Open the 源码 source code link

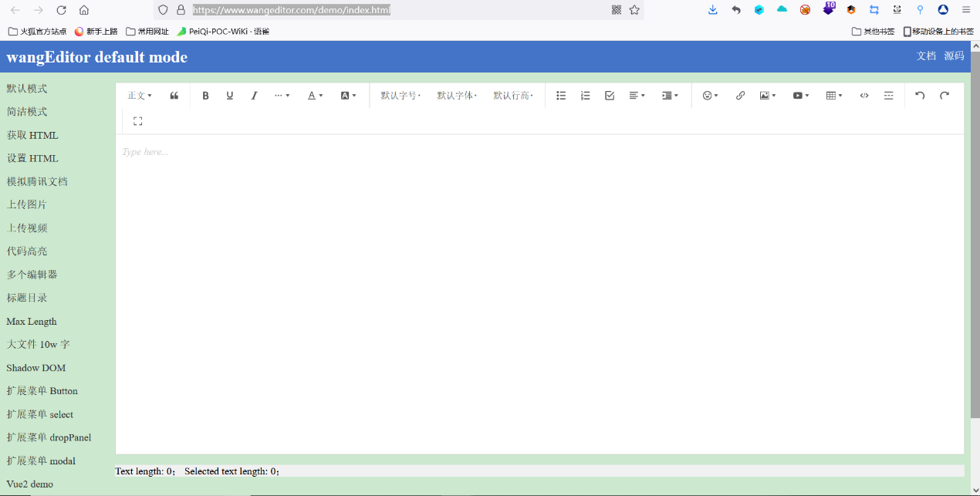pyautogui.click(x=954, y=56)
